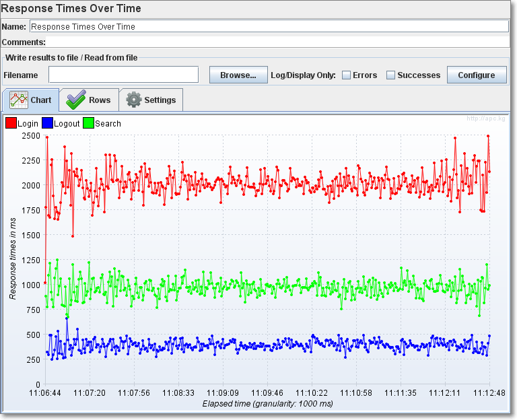Click the '2500' y-axis label
Viewport: 517px width, 420px height.
pyautogui.click(x=31, y=135)
